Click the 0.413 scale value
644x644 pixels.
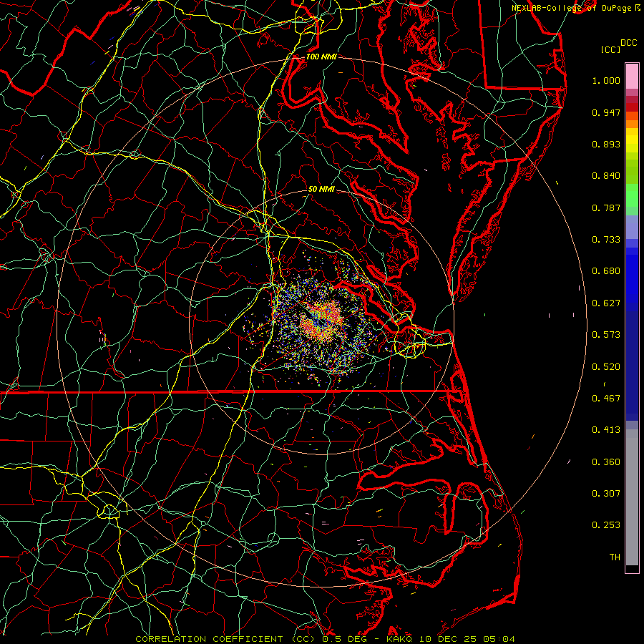coord(606,430)
